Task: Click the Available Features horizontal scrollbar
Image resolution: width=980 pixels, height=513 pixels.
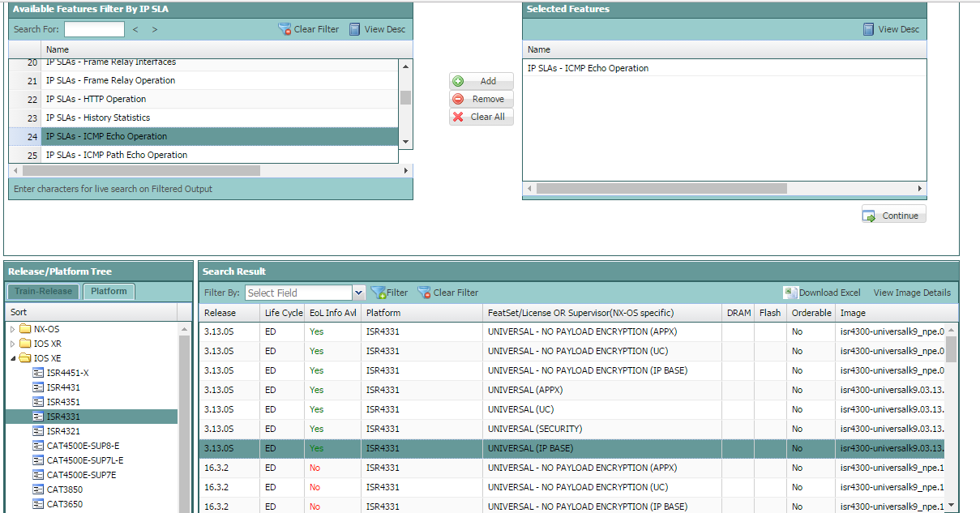Action: tap(141, 171)
